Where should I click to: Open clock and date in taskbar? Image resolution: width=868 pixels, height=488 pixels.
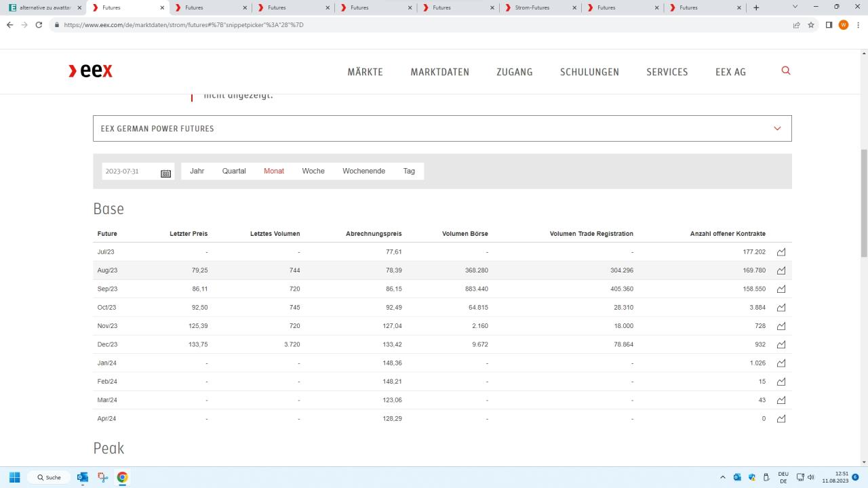tap(835, 477)
